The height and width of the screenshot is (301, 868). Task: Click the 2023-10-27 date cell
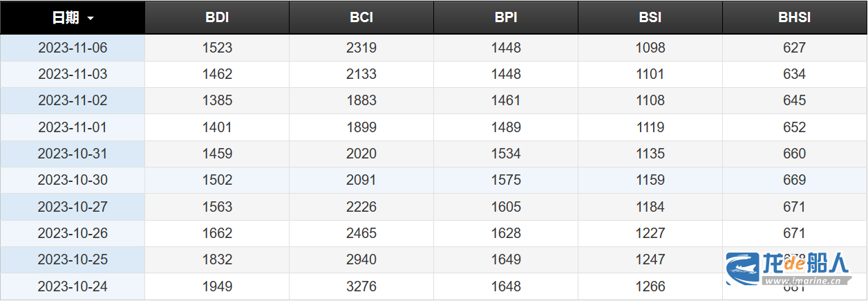click(73, 206)
